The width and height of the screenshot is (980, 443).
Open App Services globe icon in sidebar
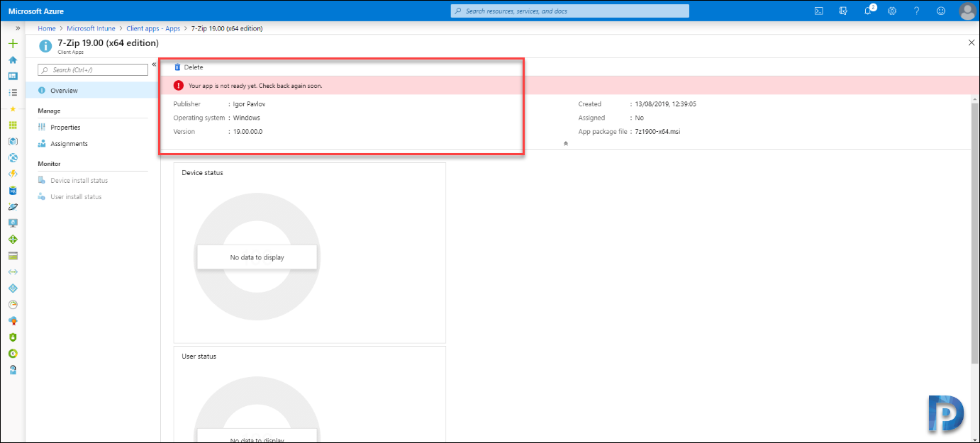[x=13, y=157]
